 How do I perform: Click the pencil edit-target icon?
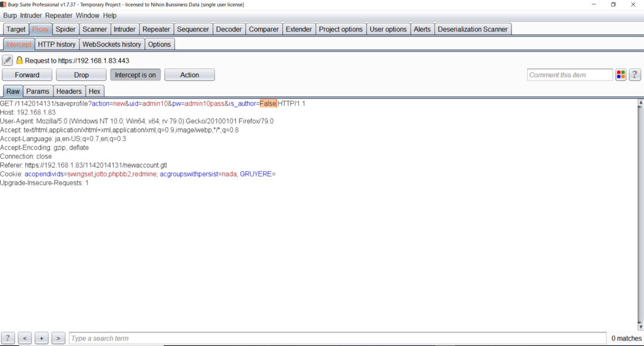point(8,60)
